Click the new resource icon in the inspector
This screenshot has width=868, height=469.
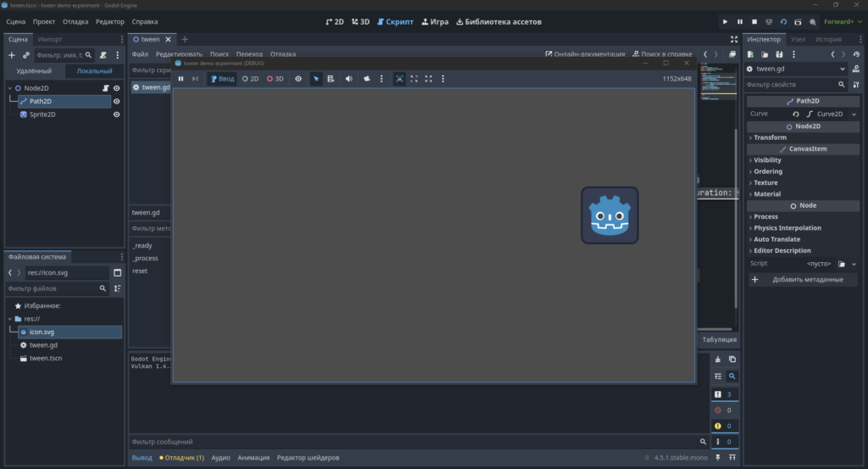[x=751, y=55]
